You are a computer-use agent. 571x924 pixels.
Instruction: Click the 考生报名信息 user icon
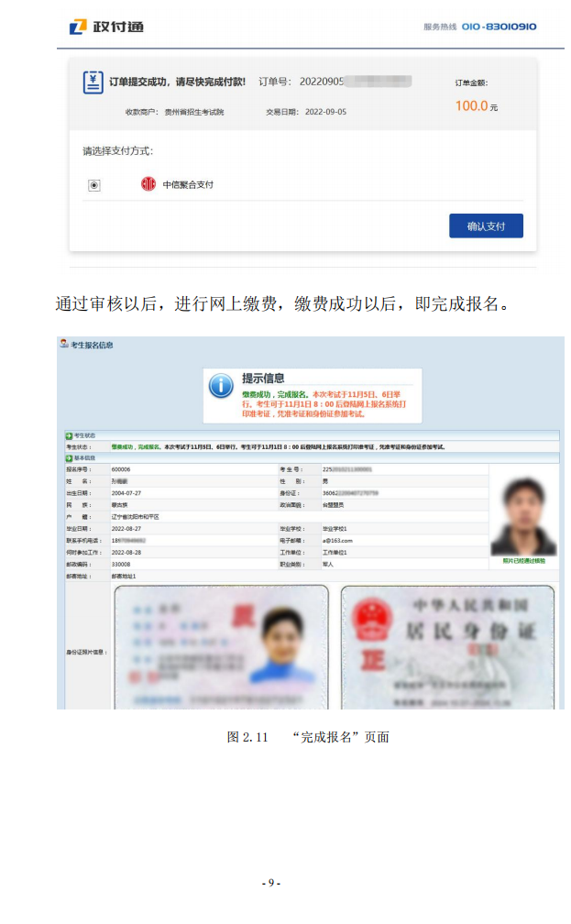63,344
